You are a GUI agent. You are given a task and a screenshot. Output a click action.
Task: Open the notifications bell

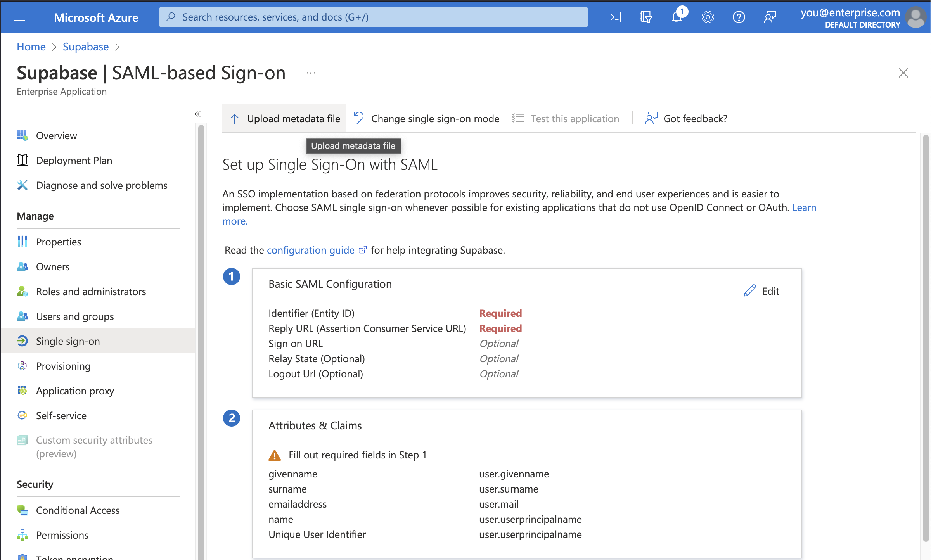(x=677, y=17)
